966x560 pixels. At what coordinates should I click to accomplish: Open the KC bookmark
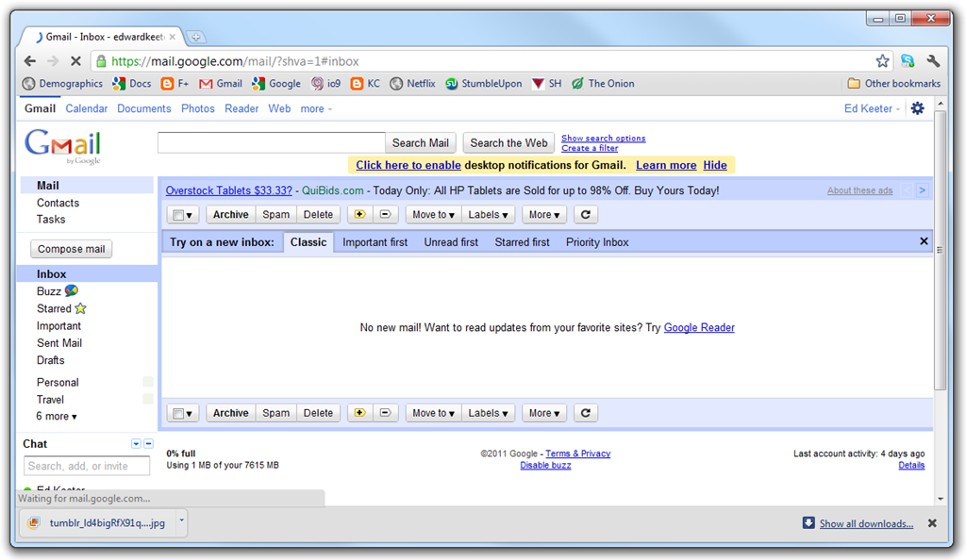[365, 84]
